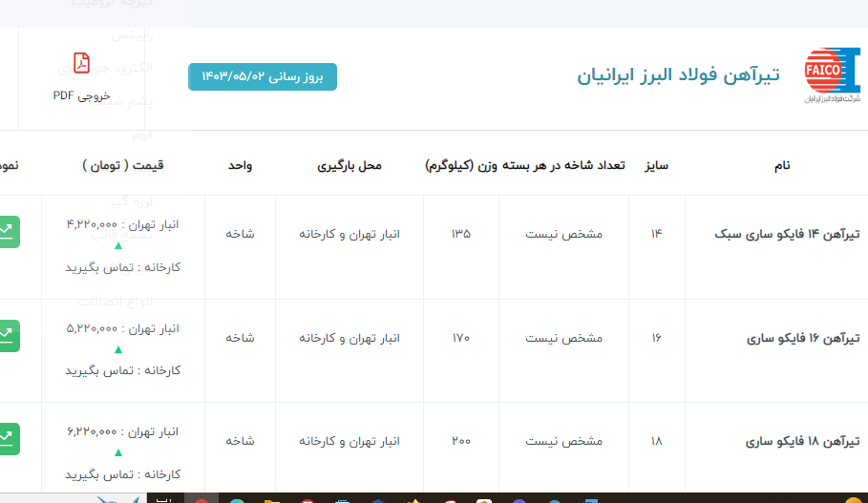Click the قیمت ( تومان ) column header
This screenshot has width=868, height=503.
click(123, 165)
